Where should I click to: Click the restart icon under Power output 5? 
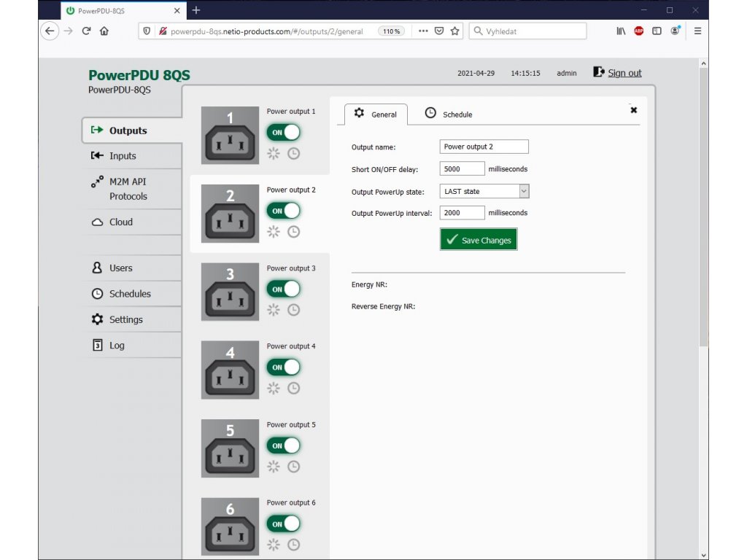pos(274,467)
